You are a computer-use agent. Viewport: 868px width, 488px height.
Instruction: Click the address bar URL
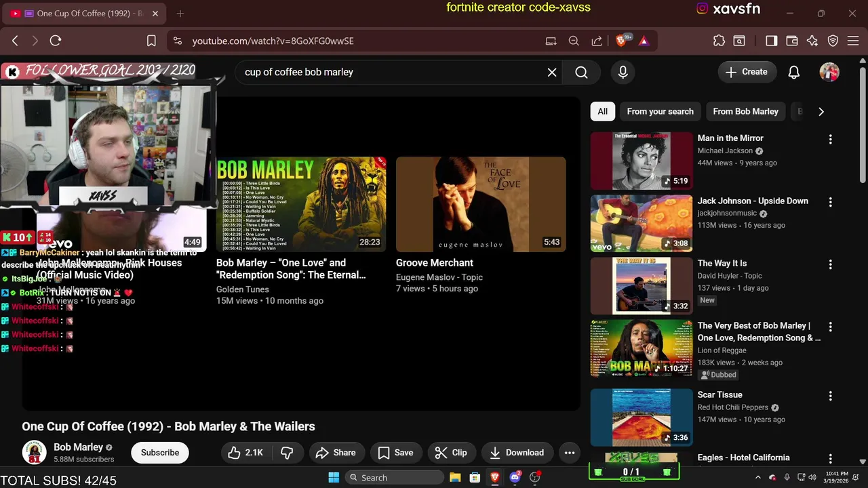point(273,41)
